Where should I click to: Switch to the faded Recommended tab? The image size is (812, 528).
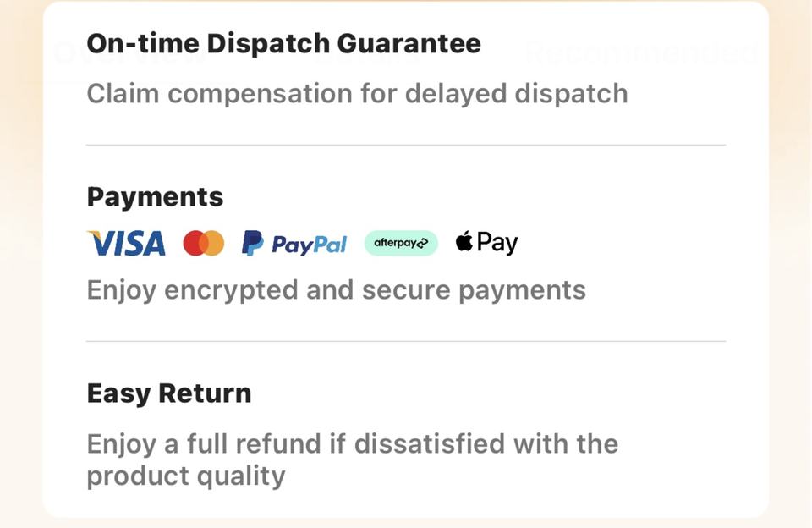point(641,54)
